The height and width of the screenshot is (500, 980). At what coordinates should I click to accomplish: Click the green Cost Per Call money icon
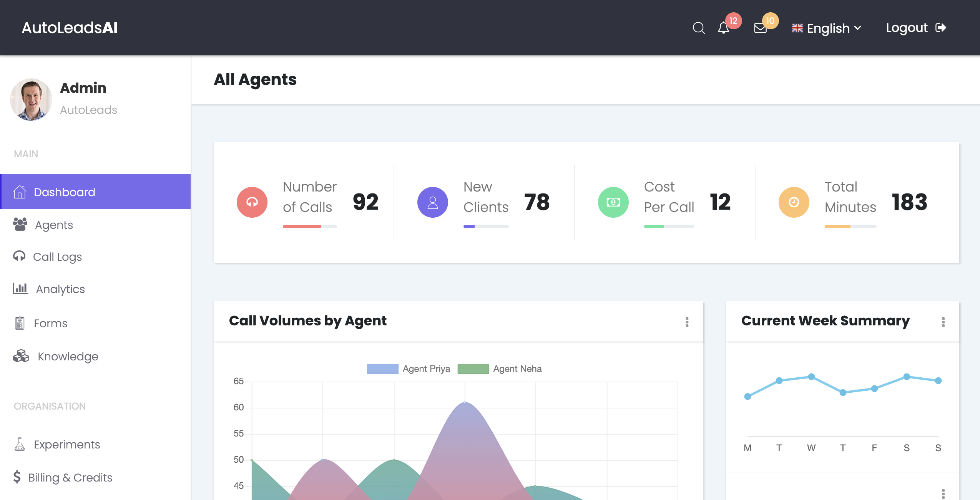[x=613, y=202]
